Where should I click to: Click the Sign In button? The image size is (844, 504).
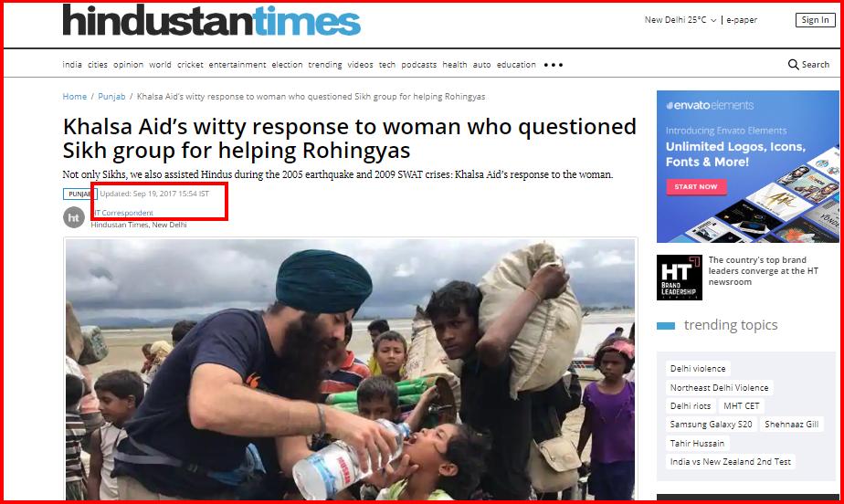pyautogui.click(x=815, y=20)
